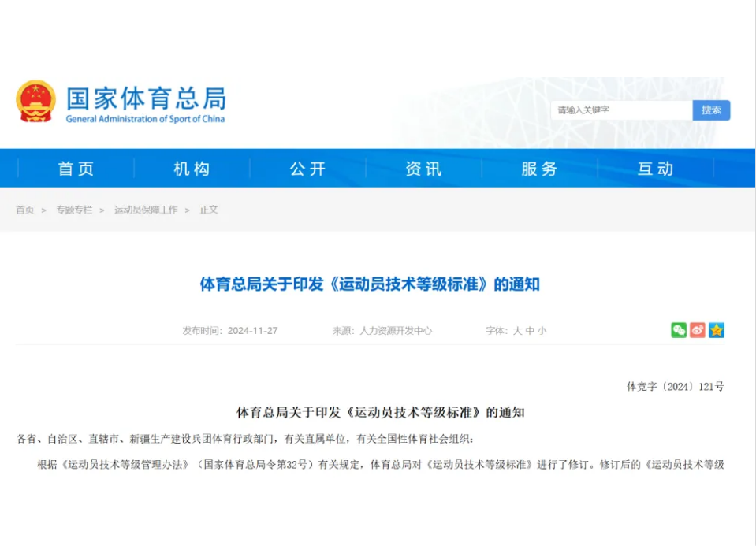The height and width of the screenshot is (546, 756).
Task: Navigate to 运动员保障工作 breadcrumb link
Action: coord(146,210)
